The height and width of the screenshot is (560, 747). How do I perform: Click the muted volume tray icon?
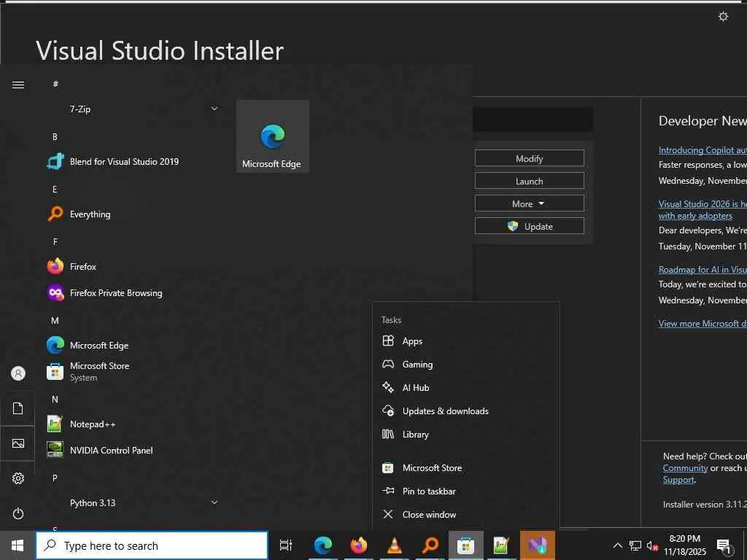pyautogui.click(x=652, y=545)
